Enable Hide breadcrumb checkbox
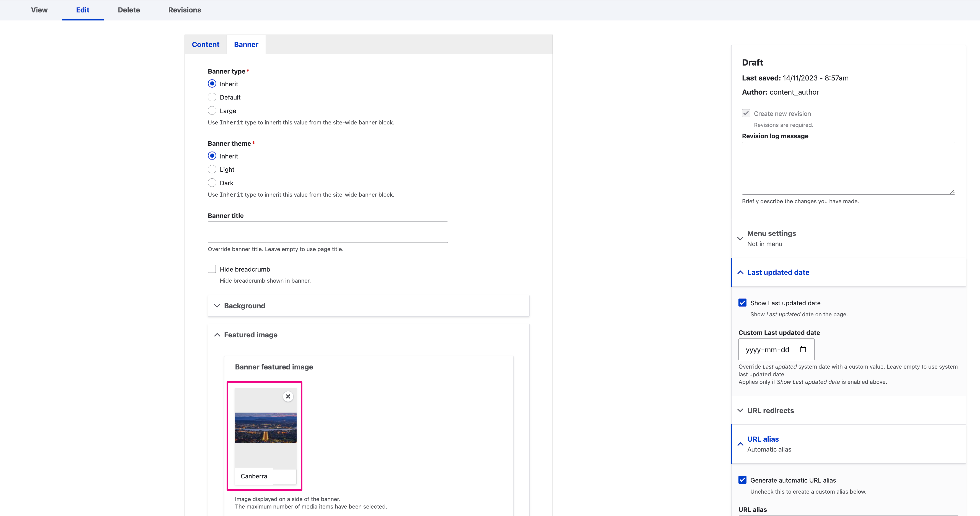 212,269
